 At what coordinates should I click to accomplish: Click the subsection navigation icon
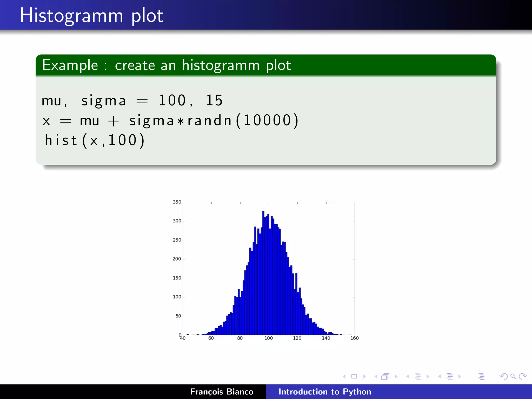click(x=418, y=376)
